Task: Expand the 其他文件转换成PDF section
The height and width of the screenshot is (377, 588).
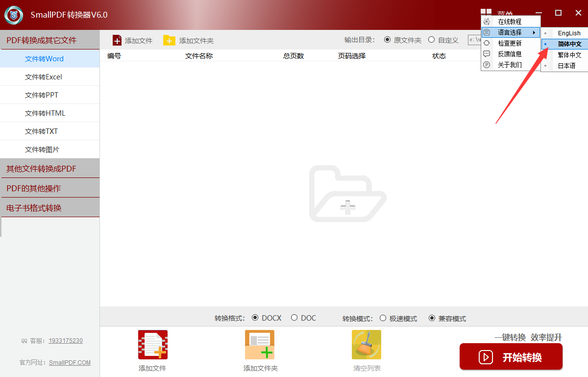Action: pos(49,169)
